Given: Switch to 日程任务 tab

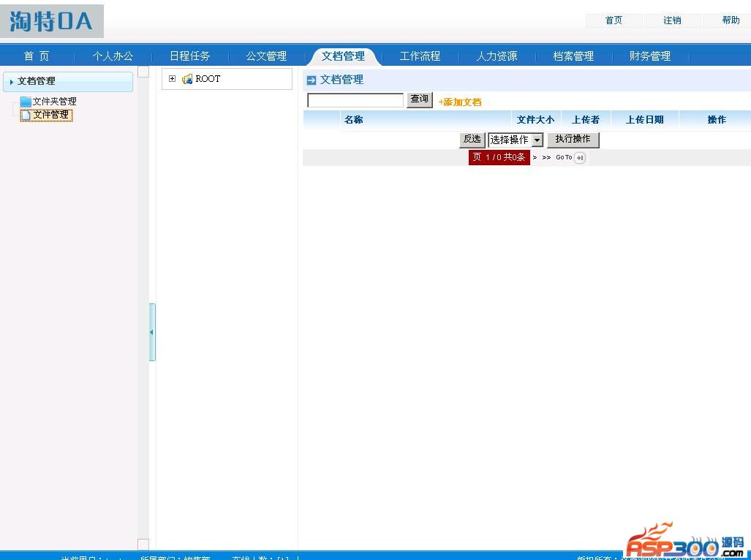Looking at the screenshot, I should point(189,56).
